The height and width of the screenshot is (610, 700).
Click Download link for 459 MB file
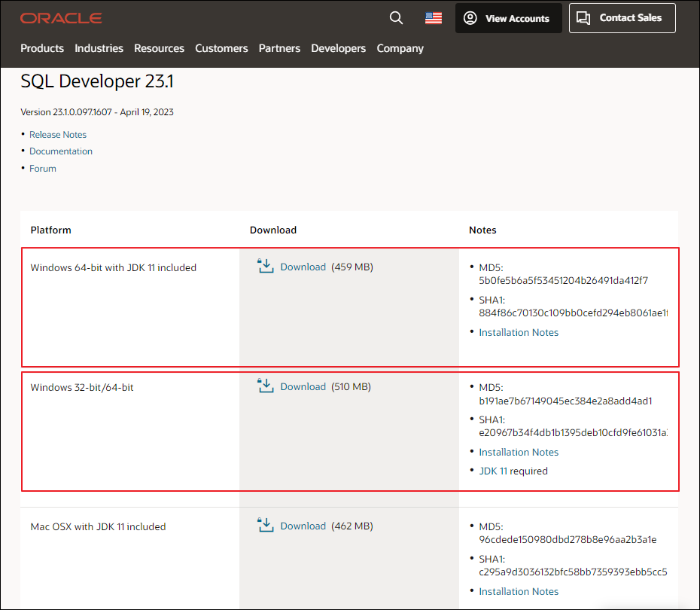(303, 267)
